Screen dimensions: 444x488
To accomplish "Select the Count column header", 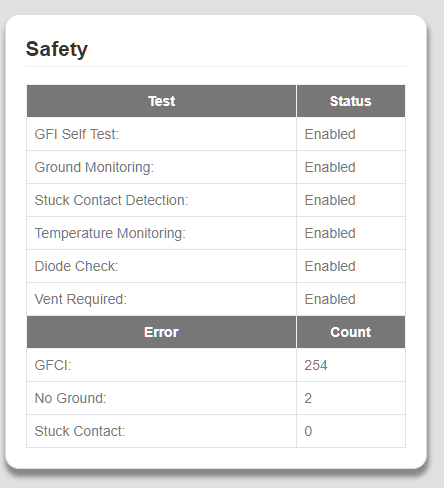I will 351,332.
